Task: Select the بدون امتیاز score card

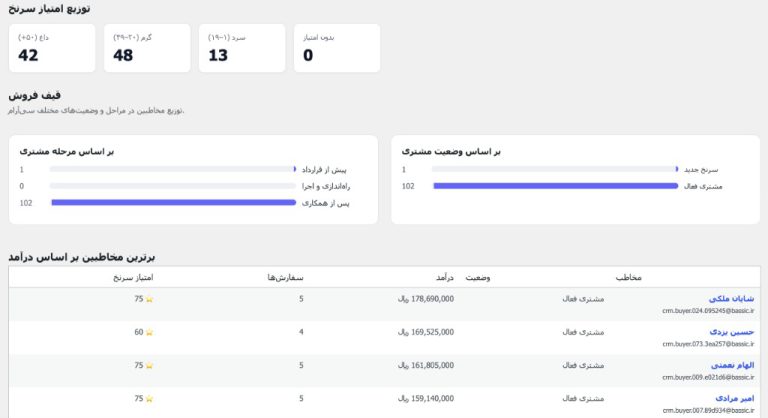Action: click(x=337, y=48)
